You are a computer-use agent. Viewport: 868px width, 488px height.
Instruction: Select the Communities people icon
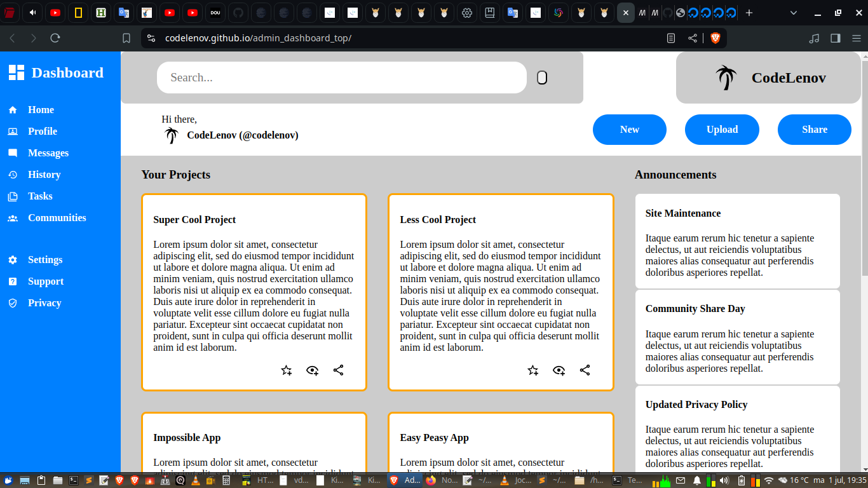pyautogui.click(x=12, y=217)
